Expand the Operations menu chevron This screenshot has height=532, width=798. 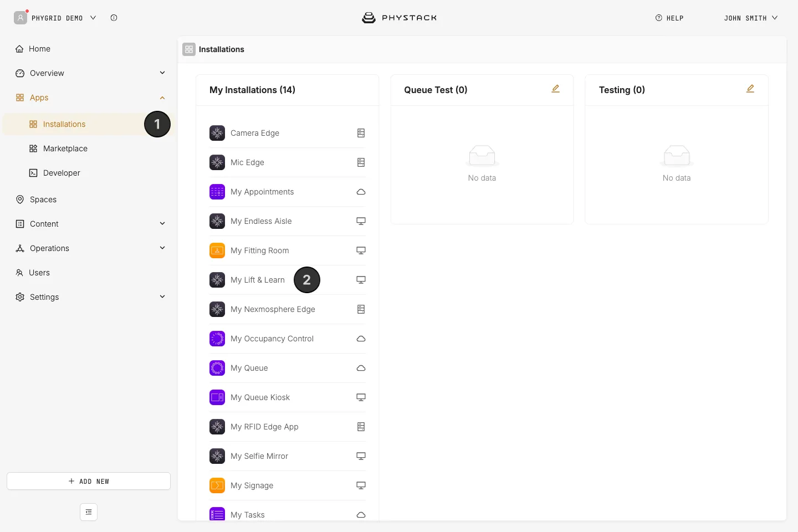point(162,248)
